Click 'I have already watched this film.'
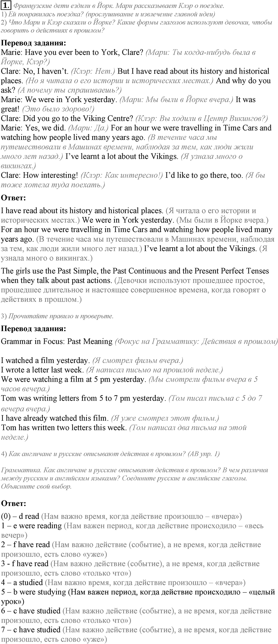The height and width of the screenshot is (644, 278). point(55,418)
